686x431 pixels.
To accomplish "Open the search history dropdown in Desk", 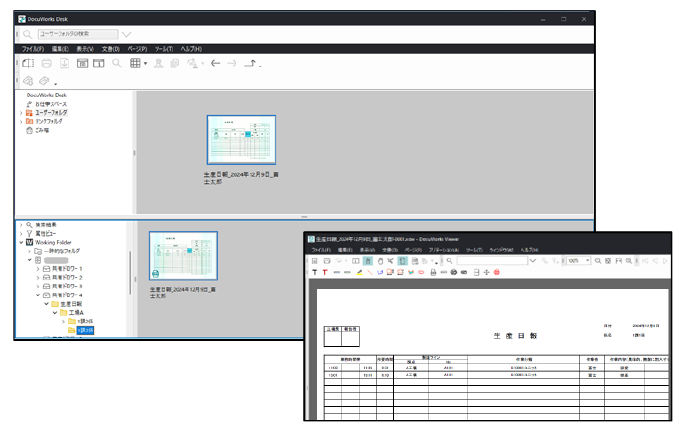I will (126, 35).
